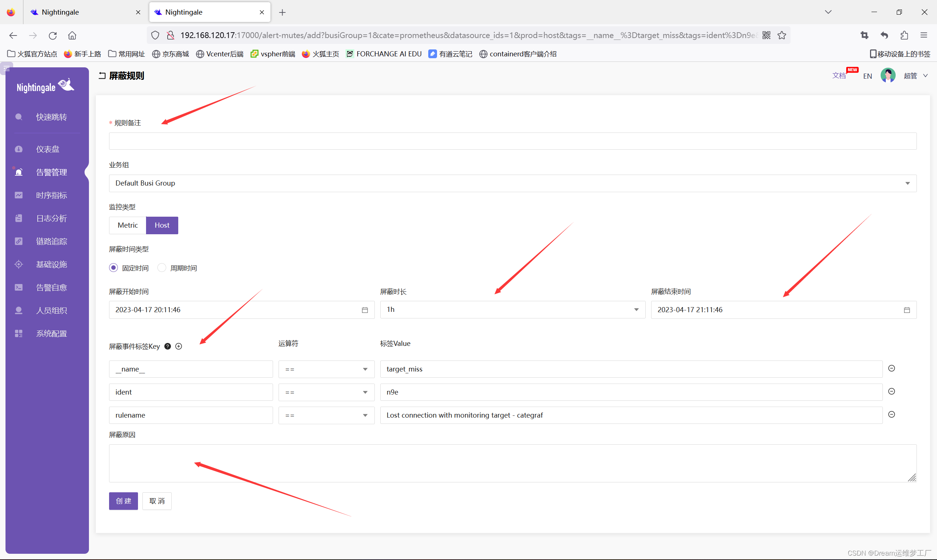
Task: Remove the rulename tag row
Action: [891, 414]
